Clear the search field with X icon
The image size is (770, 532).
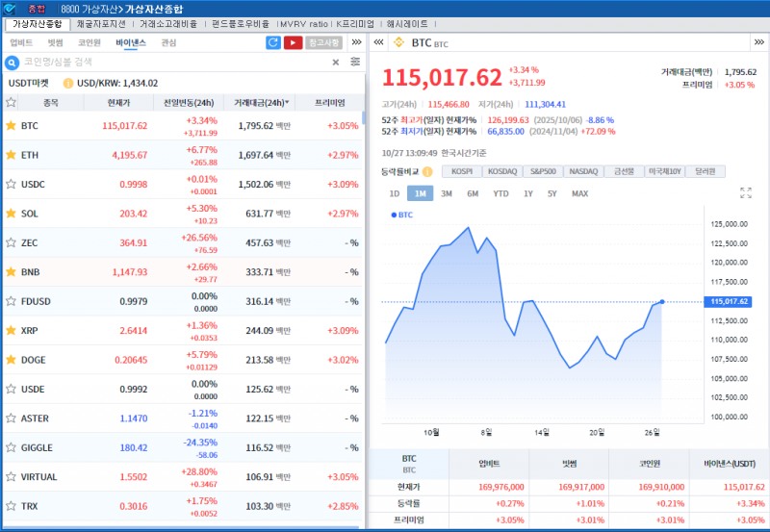click(336, 63)
